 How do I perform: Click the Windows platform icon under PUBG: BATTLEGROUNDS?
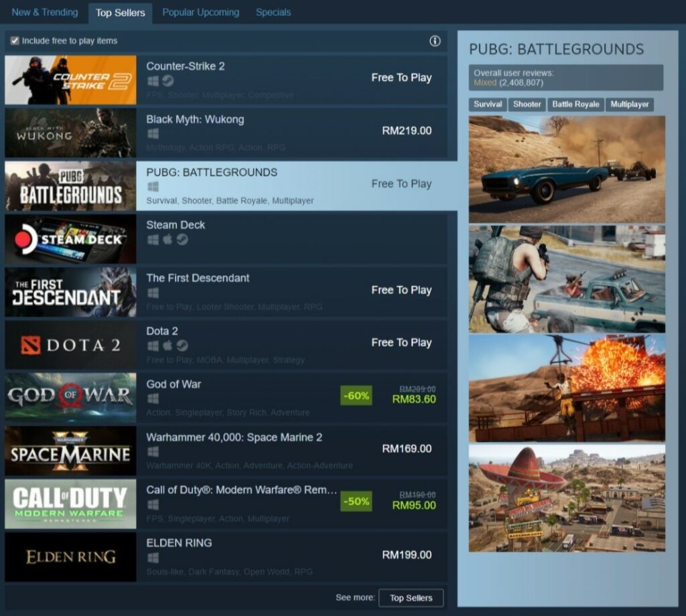point(153,187)
